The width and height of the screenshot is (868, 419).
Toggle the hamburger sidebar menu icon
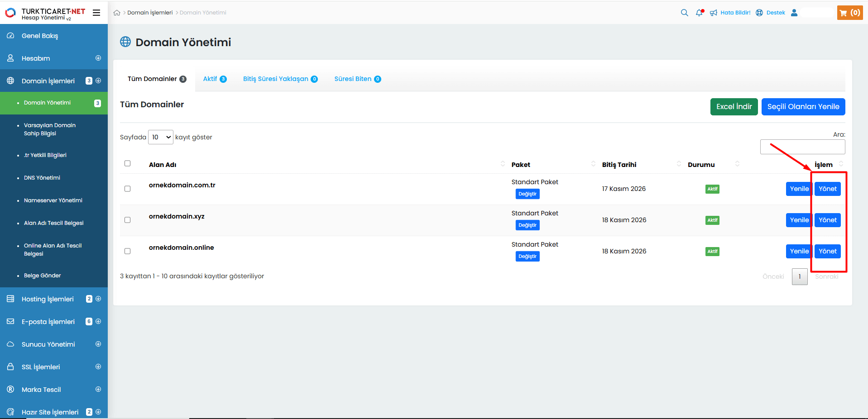click(x=96, y=13)
